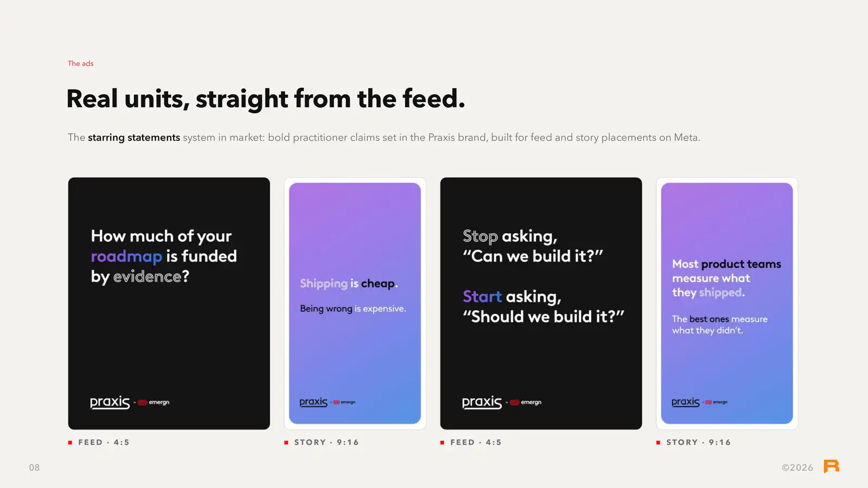
Task: Click the first FEED 4:5 caption
Action: tap(104, 442)
